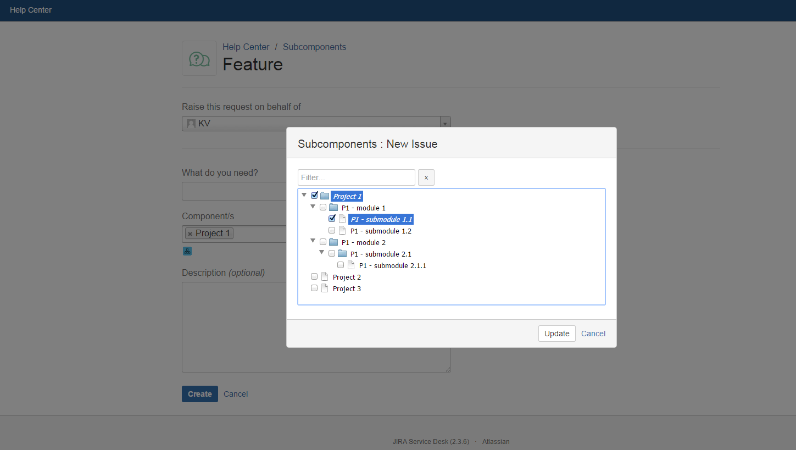This screenshot has width=796, height=450.
Task: Click the Project 3 document icon
Action: point(324,288)
